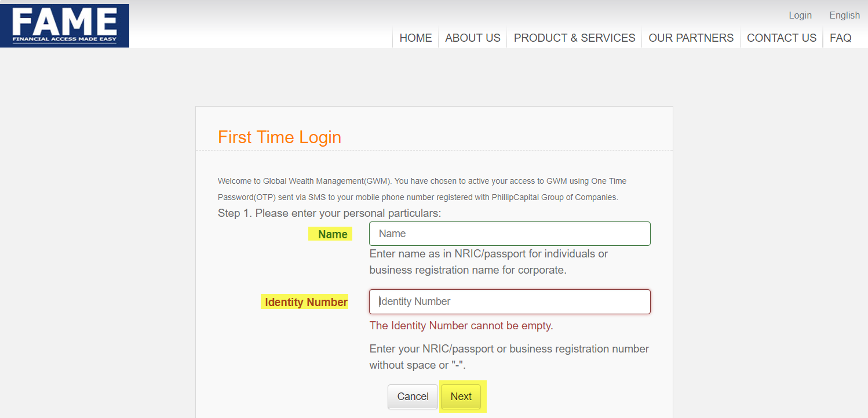The width and height of the screenshot is (868, 418).
Task: Focus the Name input field
Action: coord(509,234)
